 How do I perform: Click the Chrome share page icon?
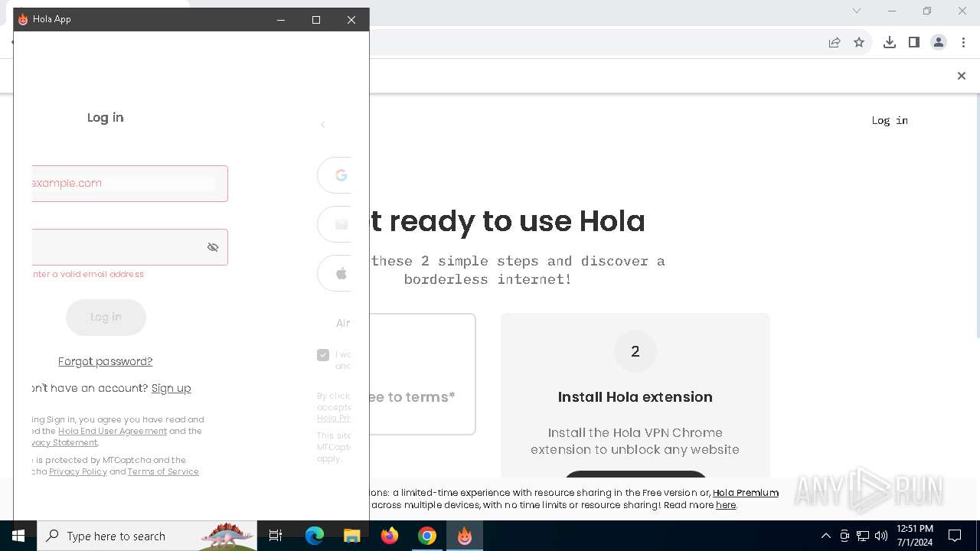(835, 43)
